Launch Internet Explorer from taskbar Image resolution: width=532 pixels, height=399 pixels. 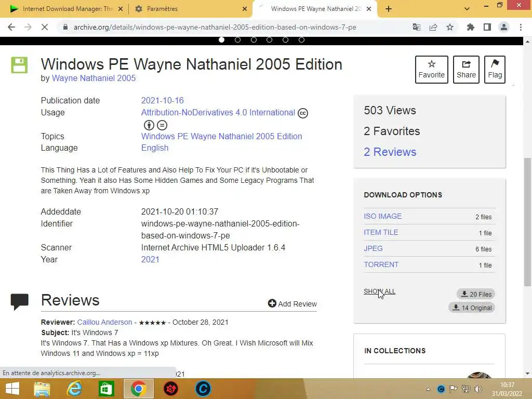click(75, 389)
